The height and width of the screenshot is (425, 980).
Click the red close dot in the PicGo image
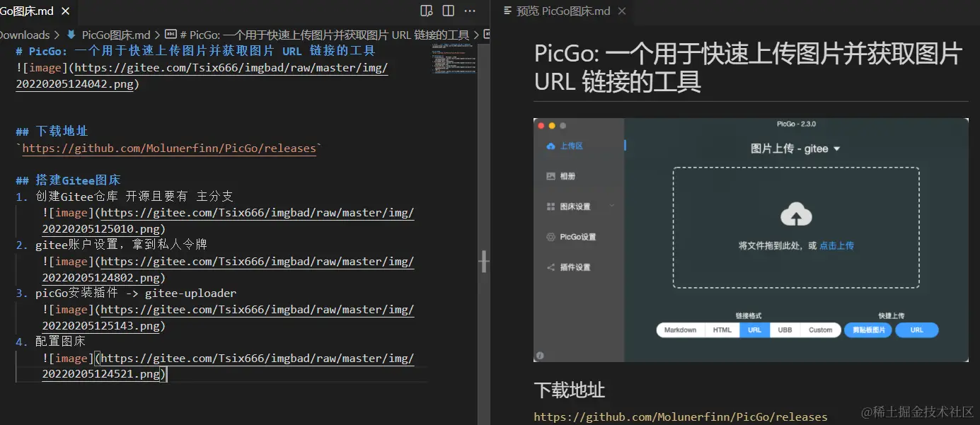point(541,126)
